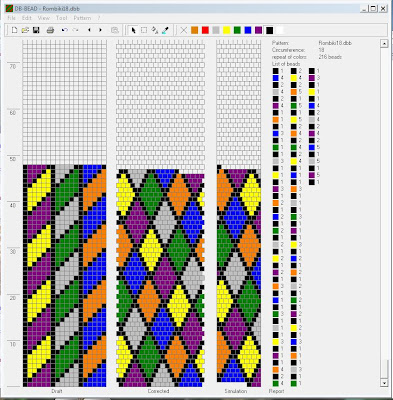Shift pattern right with arrow icon
Screen dimensions: 393x400
tap(100, 30)
